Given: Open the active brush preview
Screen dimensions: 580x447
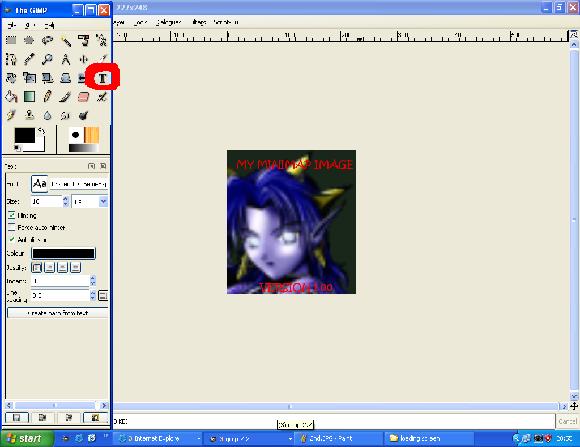Looking at the screenshot, I should coord(76,135).
